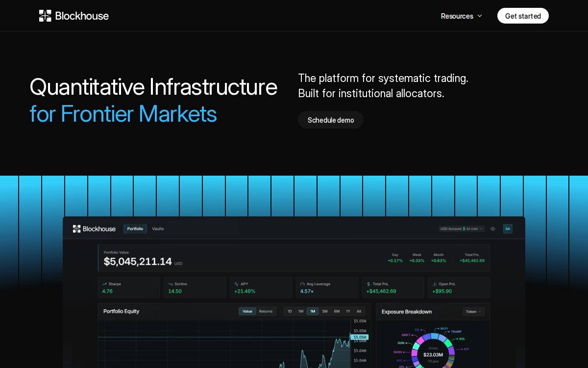This screenshot has width=588, height=368.
Task: Click the Schedule demo button
Action: click(x=331, y=120)
